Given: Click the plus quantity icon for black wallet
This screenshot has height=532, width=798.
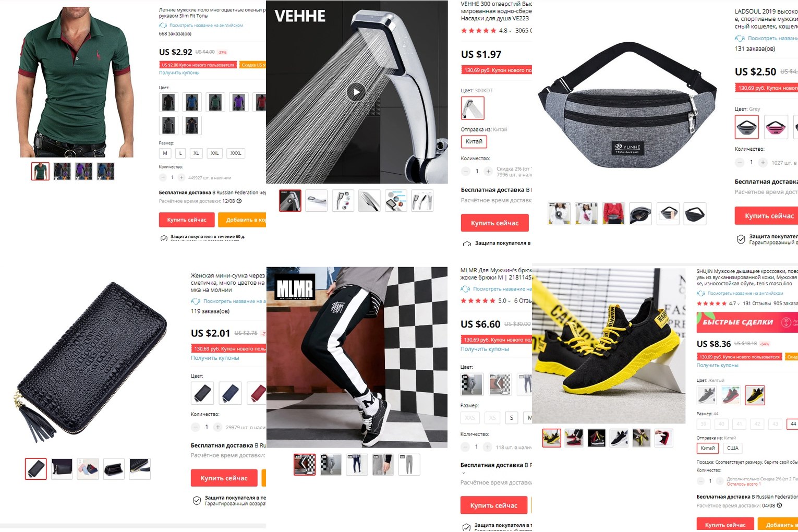Looking at the screenshot, I should coord(218,427).
